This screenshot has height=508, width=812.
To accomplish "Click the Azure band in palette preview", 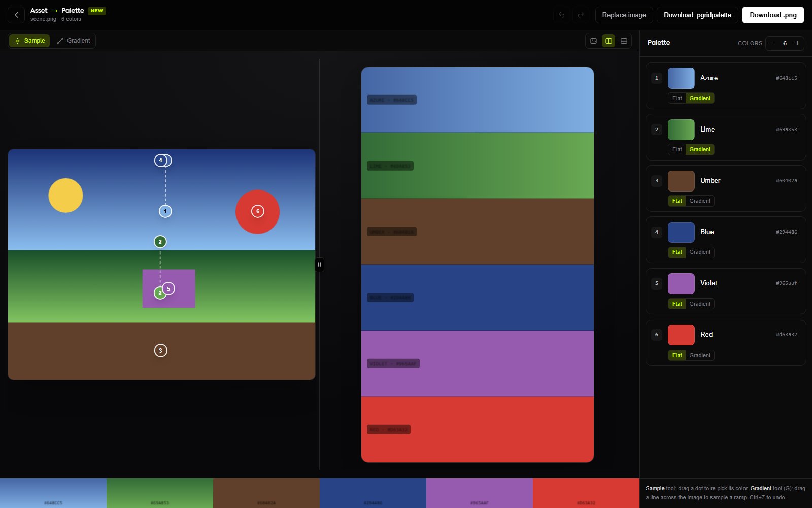I will point(478,100).
